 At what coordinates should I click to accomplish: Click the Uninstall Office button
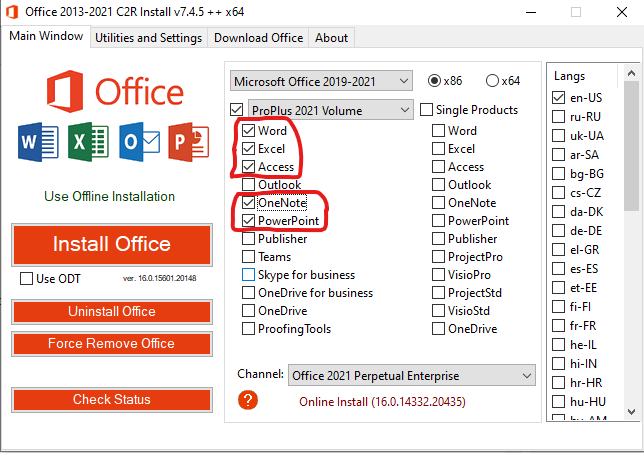coord(112,311)
